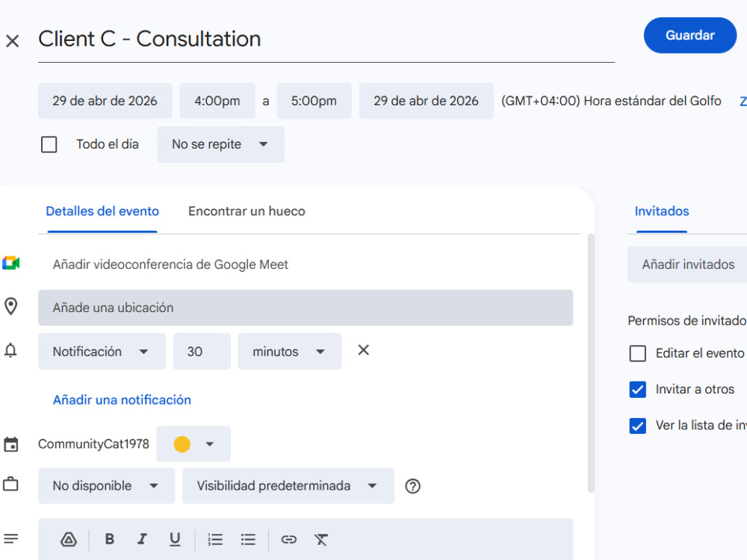Open the Notificación type dropdown
Screen dimensions: 747x560
[102, 352]
